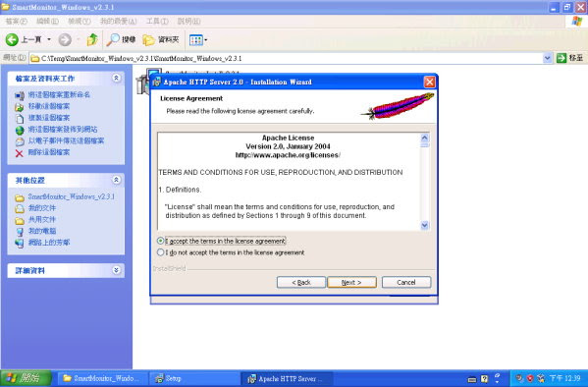Screen dimensions: 588x387
Task: Open the File menu in Explorer
Action: pos(16,21)
